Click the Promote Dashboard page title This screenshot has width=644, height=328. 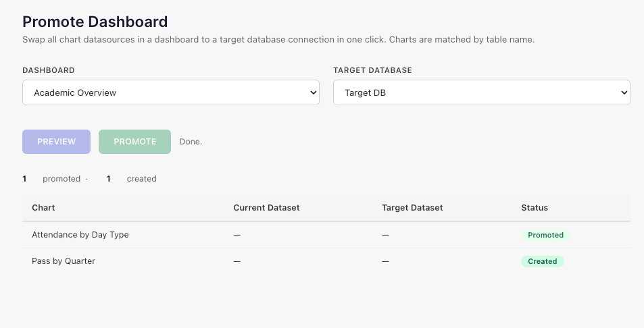pyautogui.click(x=95, y=22)
